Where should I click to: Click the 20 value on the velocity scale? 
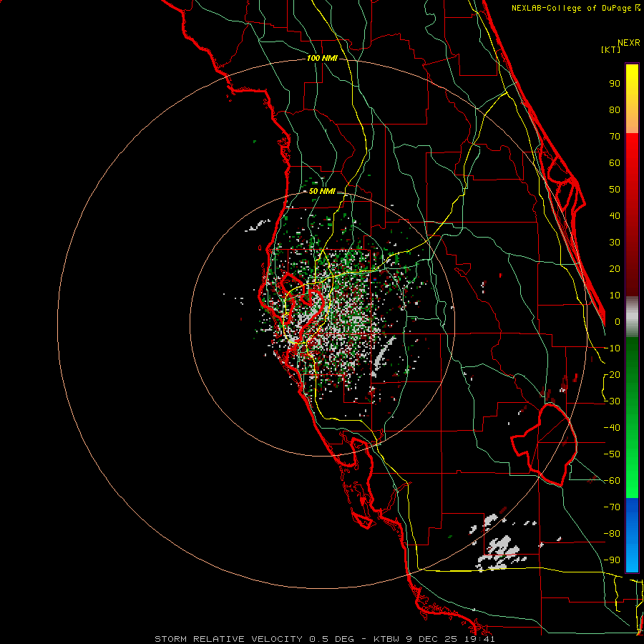click(615, 268)
